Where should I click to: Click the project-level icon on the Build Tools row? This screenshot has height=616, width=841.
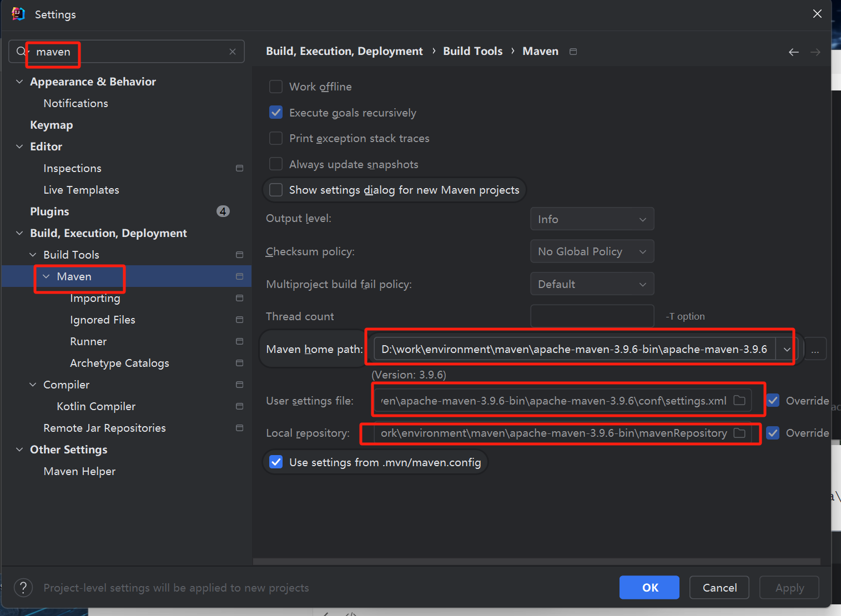tap(240, 255)
